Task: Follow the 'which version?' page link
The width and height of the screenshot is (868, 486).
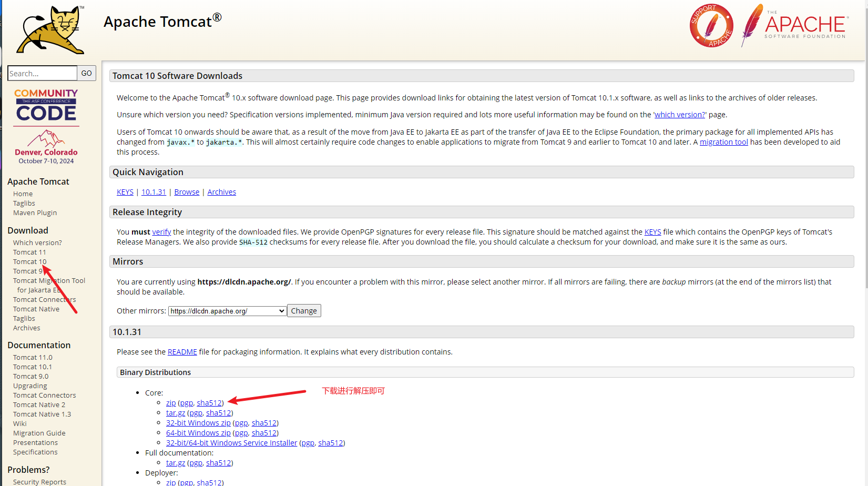Action: click(x=680, y=115)
